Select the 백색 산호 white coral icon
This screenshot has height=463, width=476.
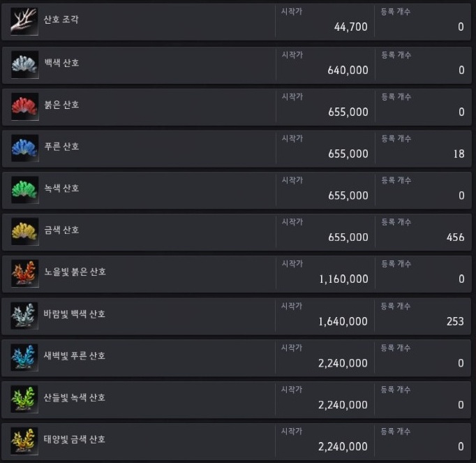(25, 65)
